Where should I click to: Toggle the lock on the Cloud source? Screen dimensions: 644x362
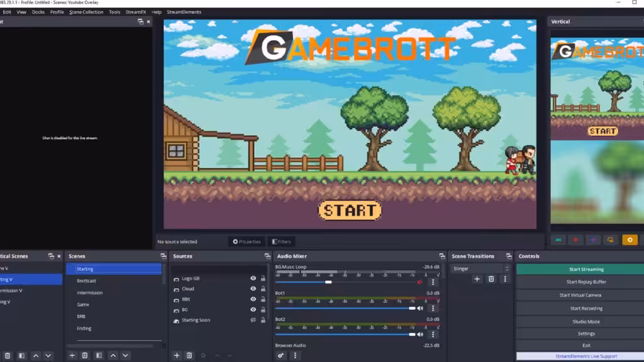point(263,289)
